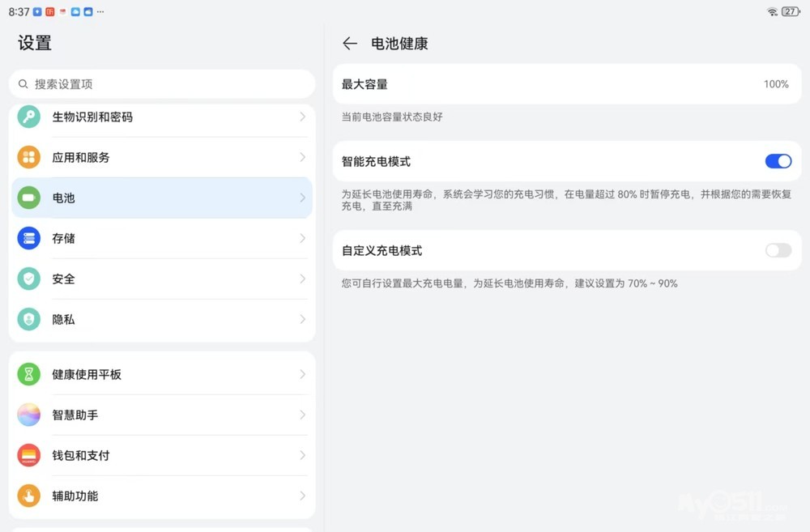Click the wallet and payment card icon
This screenshot has width=810, height=532.
(29, 455)
